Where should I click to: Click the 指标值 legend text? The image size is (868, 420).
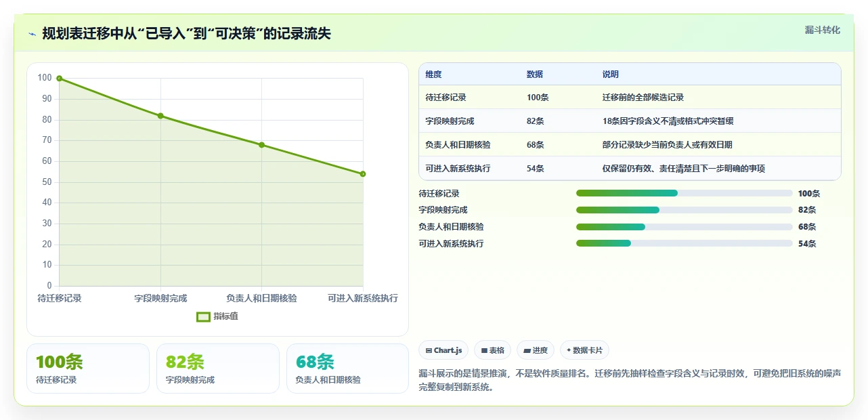click(x=226, y=316)
